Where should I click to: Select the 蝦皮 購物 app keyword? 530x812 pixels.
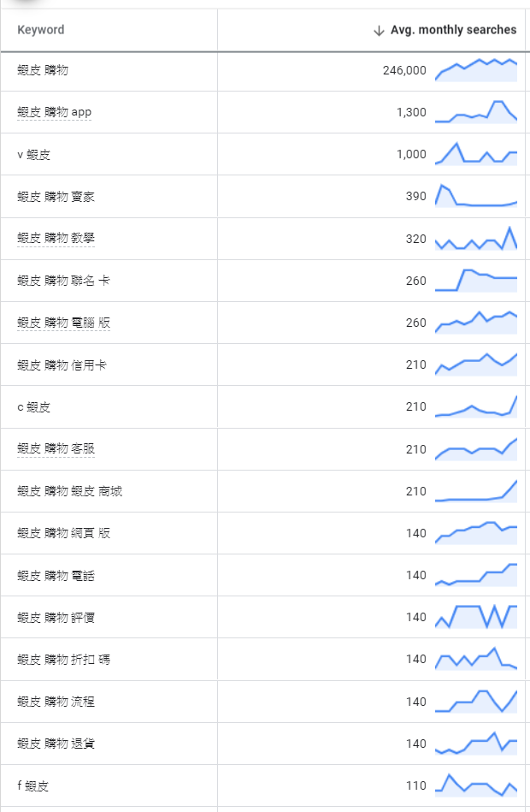[54, 112]
